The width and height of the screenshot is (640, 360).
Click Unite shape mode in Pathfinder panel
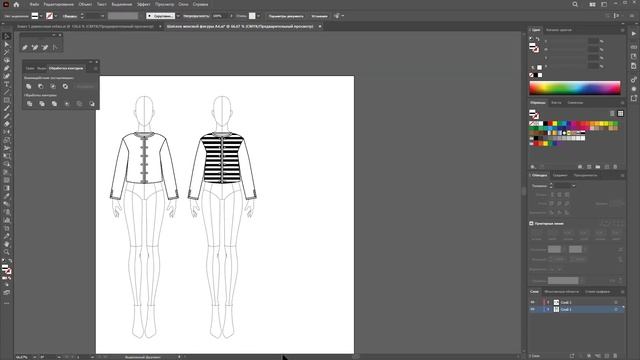point(29,87)
